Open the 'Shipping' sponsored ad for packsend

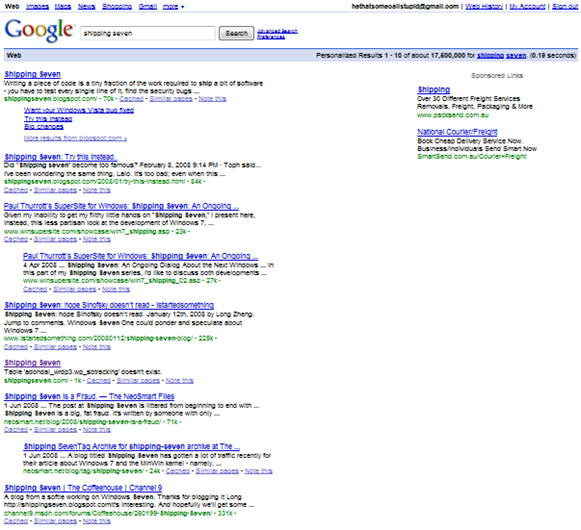click(434, 90)
